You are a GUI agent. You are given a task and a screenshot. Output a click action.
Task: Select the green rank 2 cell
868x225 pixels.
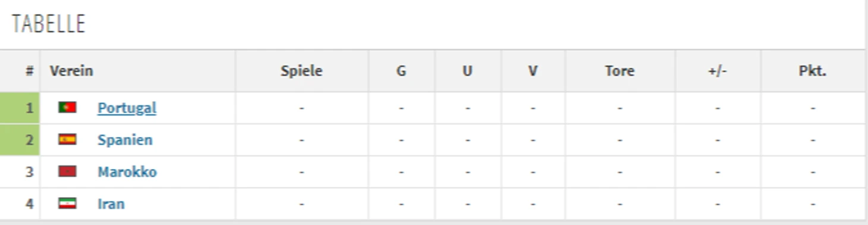[x=20, y=140]
